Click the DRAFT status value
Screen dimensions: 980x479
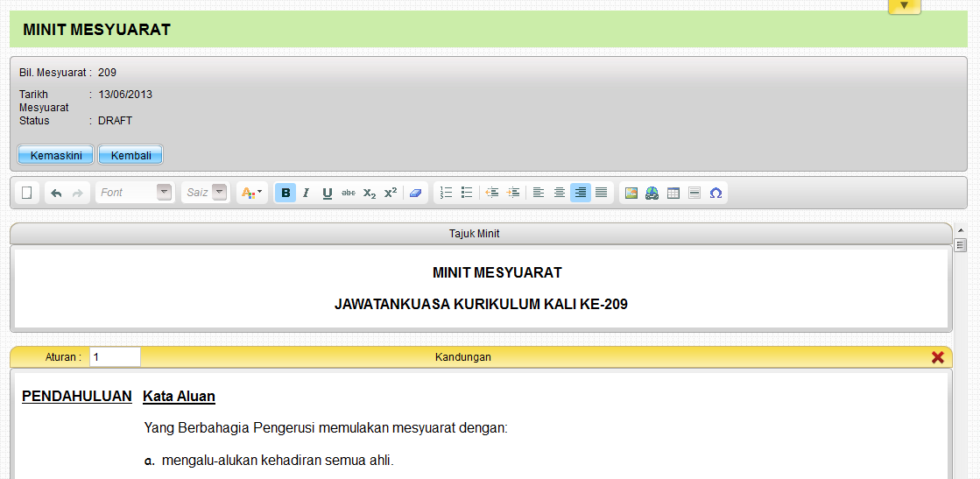click(x=115, y=121)
